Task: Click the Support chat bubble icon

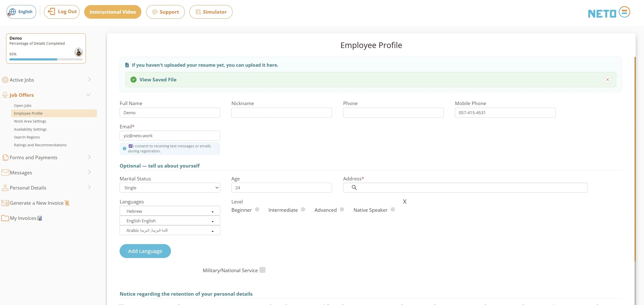Action: [155, 12]
